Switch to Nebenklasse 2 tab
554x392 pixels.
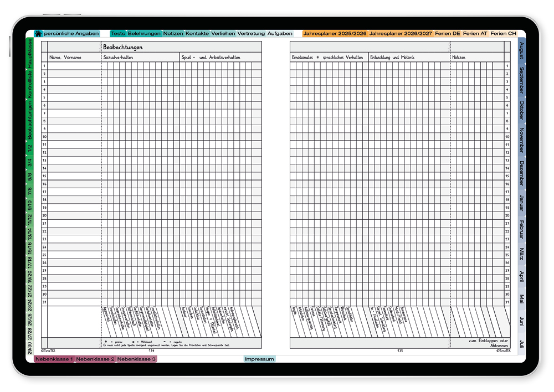pyautogui.click(x=95, y=359)
